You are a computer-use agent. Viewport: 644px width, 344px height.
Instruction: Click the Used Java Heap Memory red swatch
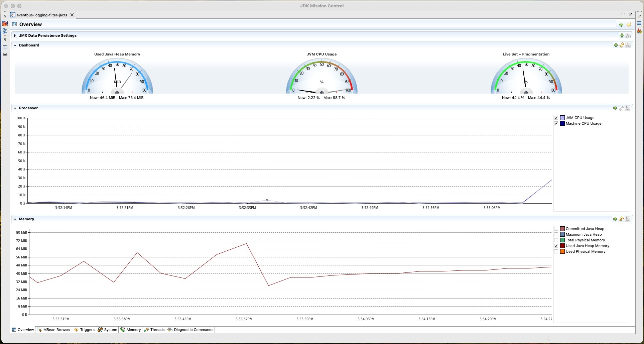coord(562,246)
